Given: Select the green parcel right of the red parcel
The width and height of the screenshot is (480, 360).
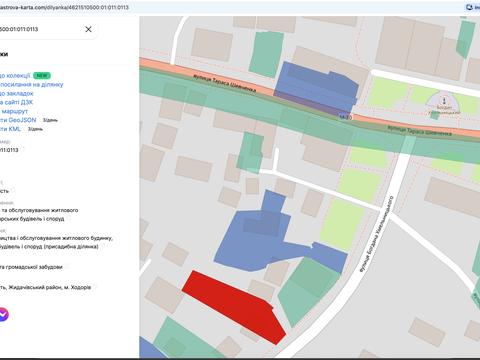Looking at the screenshot, I should (x=308, y=292).
